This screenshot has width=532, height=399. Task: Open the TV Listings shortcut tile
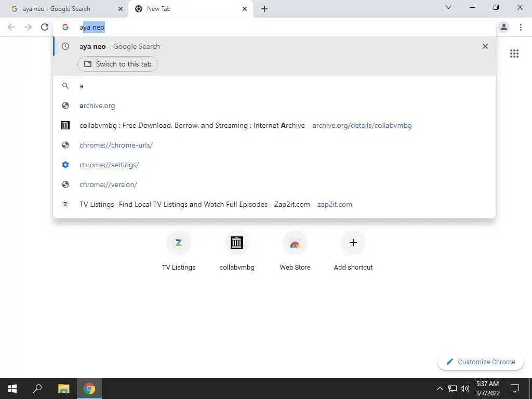(179, 251)
